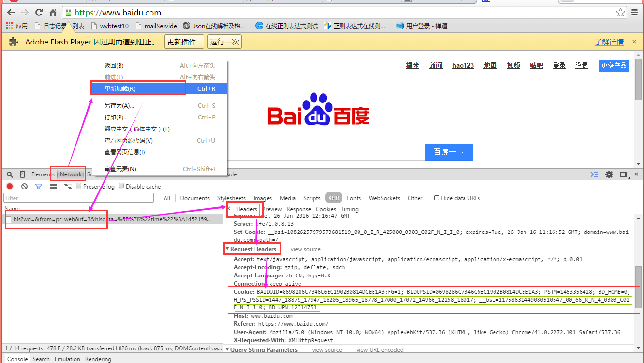Image resolution: width=644 pixels, height=363 pixels.
Task: Click DevTools inspect magnifier icon
Action: click(x=10, y=174)
